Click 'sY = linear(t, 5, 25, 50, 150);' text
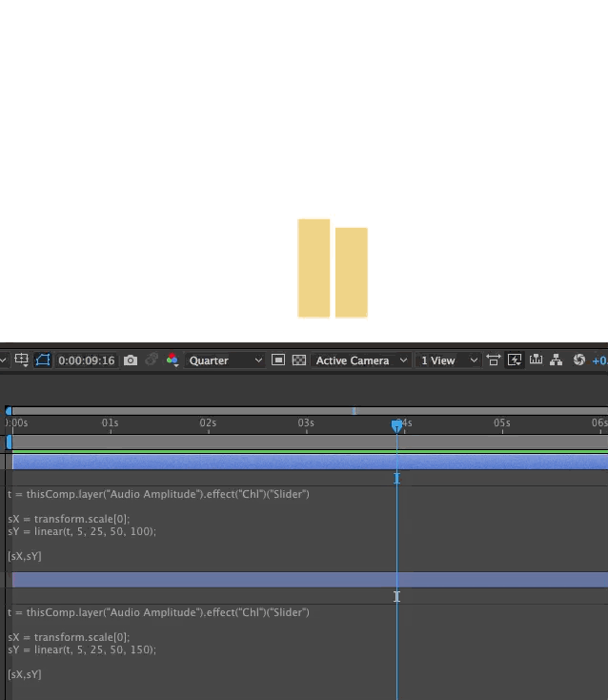 coord(82,649)
